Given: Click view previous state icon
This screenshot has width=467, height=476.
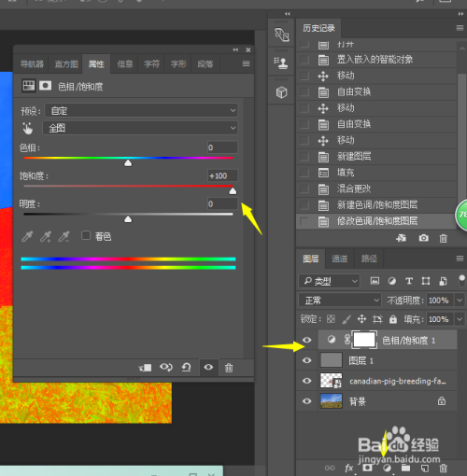Looking at the screenshot, I should click(166, 368).
